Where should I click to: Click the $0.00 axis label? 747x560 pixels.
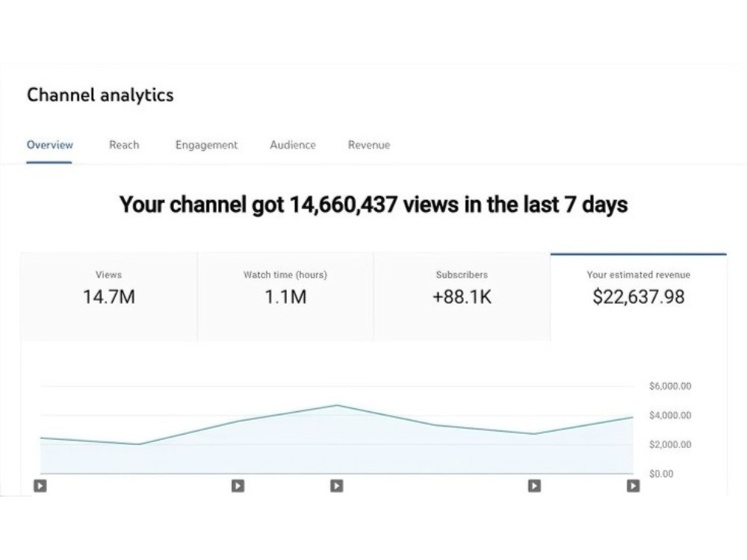pyautogui.click(x=661, y=474)
